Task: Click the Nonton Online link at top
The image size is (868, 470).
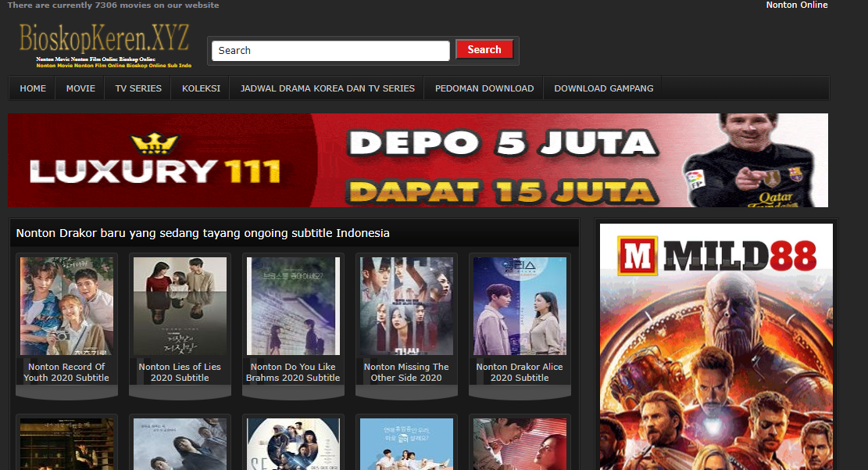Action: pos(797,5)
